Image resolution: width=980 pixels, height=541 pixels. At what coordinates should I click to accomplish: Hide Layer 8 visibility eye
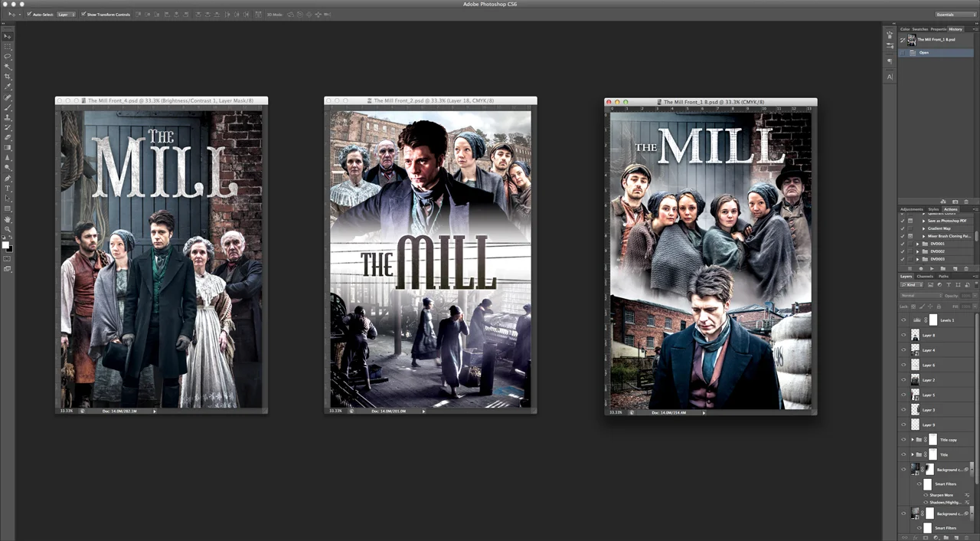pyautogui.click(x=903, y=335)
